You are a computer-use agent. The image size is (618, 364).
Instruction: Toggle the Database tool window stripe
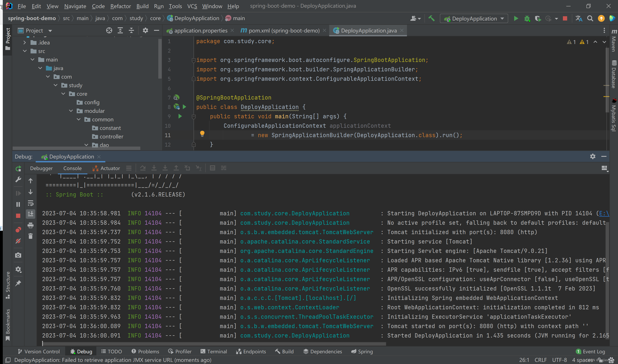[x=614, y=74]
